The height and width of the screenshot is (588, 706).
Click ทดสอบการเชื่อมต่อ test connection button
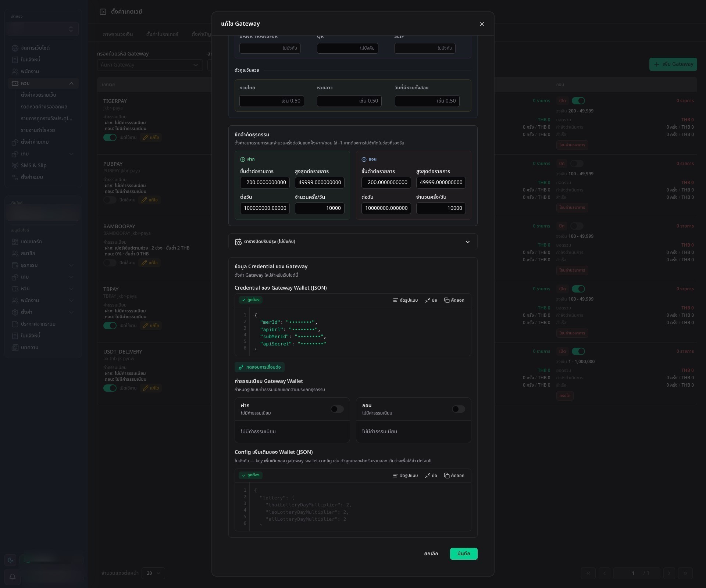[260, 367]
